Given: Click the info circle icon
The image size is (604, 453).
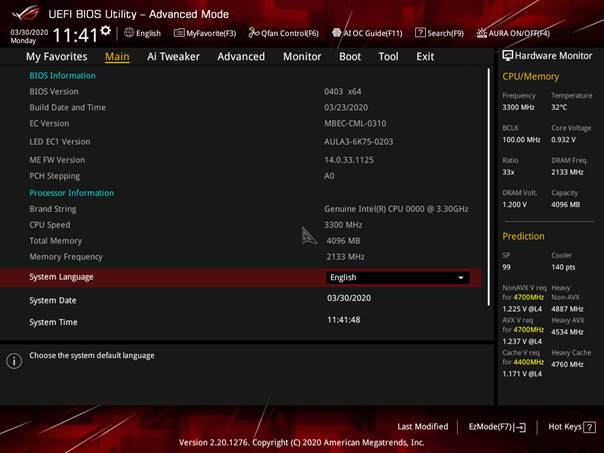Looking at the screenshot, I should 14,361.
